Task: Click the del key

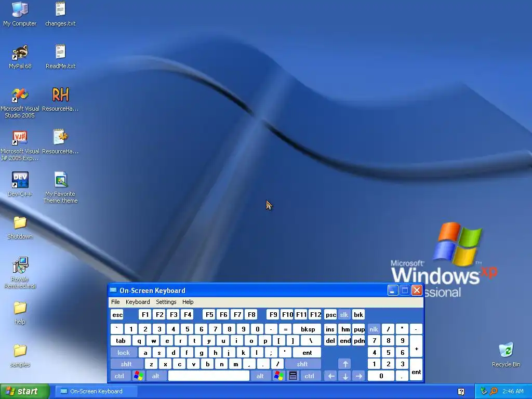Action: coord(330,341)
